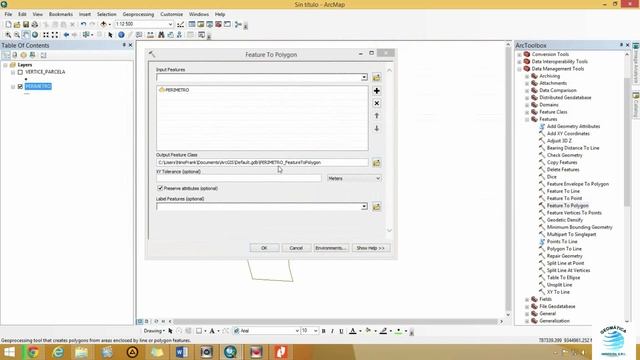Expand the Fields toolset

[527, 300]
